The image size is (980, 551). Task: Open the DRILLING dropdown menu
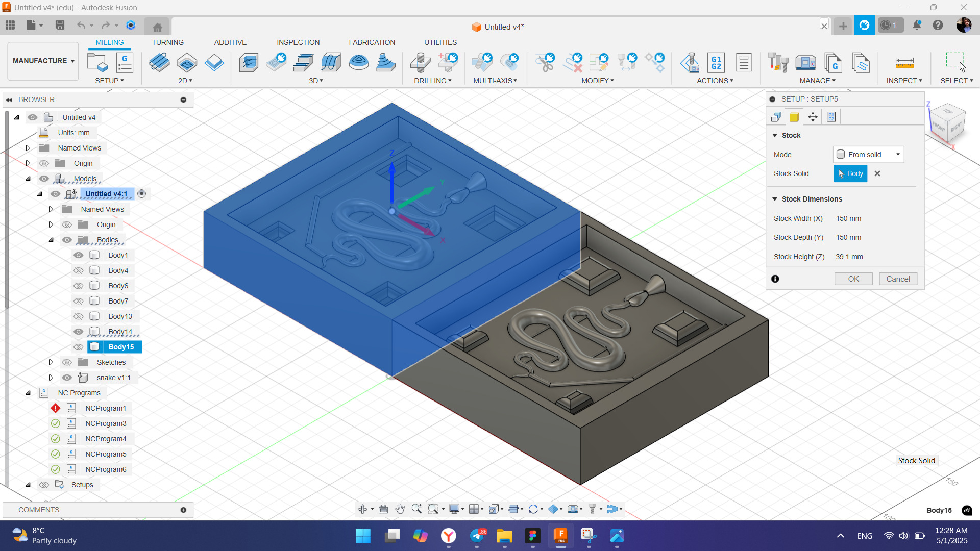coord(433,81)
